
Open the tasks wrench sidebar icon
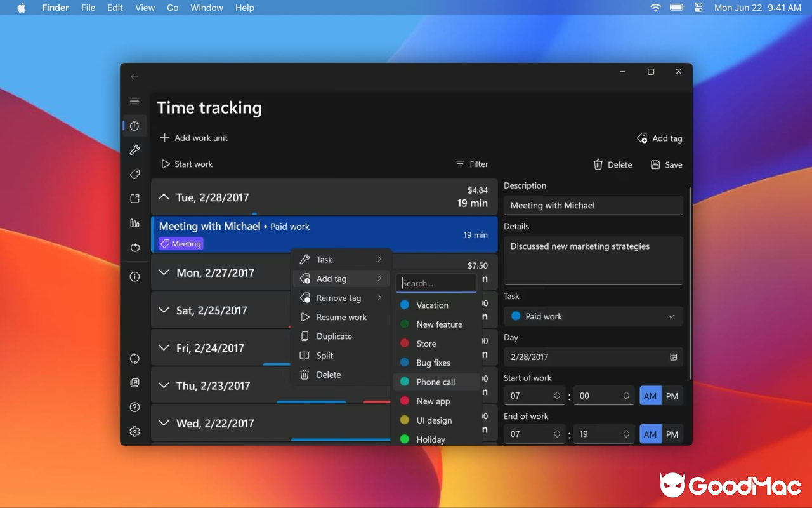coord(134,150)
